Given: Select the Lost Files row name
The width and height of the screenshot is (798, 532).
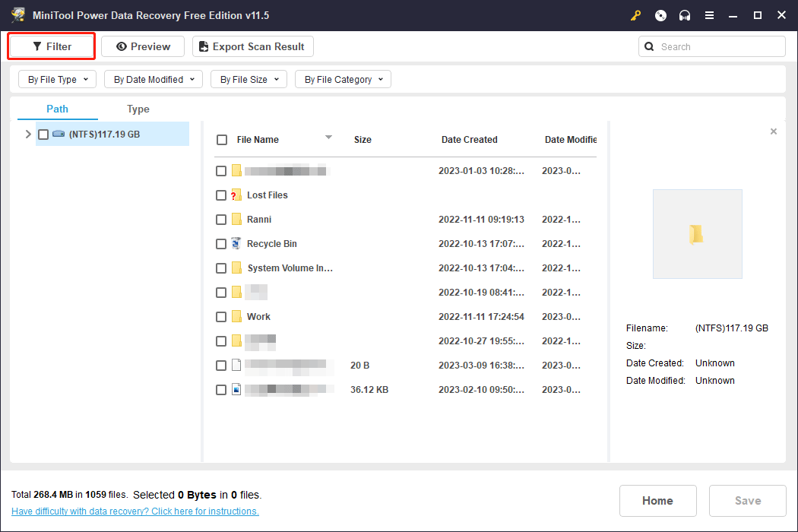Looking at the screenshot, I should (268, 195).
